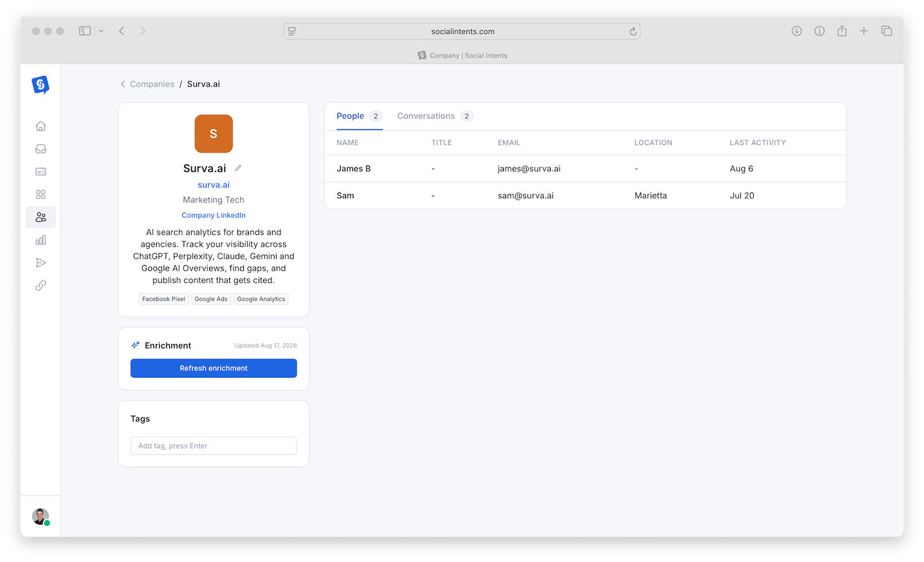Click the Refresh enrichment button
Viewport: 924px width, 562px height.
coord(214,368)
